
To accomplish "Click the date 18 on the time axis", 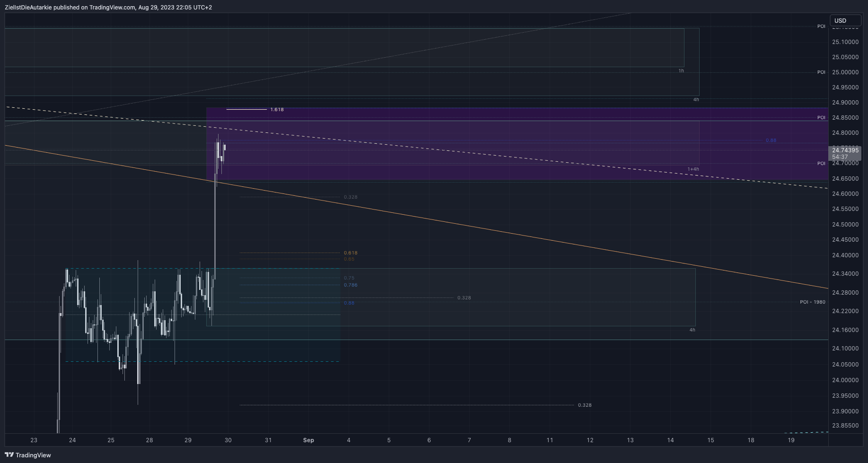I will (x=751, y=440).
